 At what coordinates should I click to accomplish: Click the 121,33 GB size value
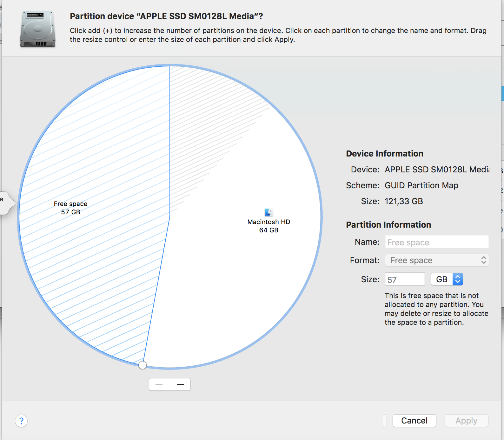tap(404, 201)
